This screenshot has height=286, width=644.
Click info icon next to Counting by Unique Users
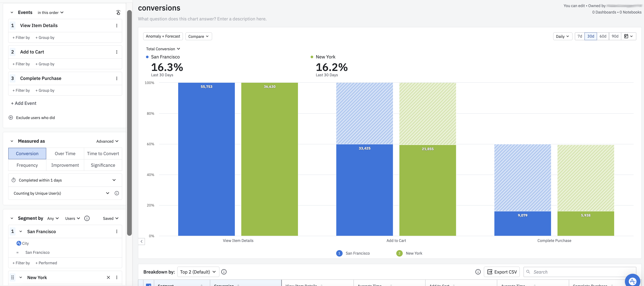[117, 193]
